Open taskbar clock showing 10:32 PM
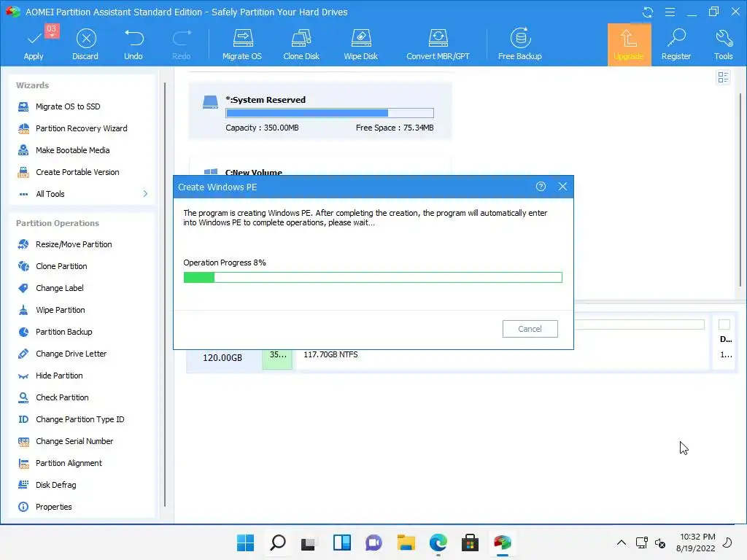Image resolution: width=747 pixels, height=560 pixels. click(x=697, y=542)
